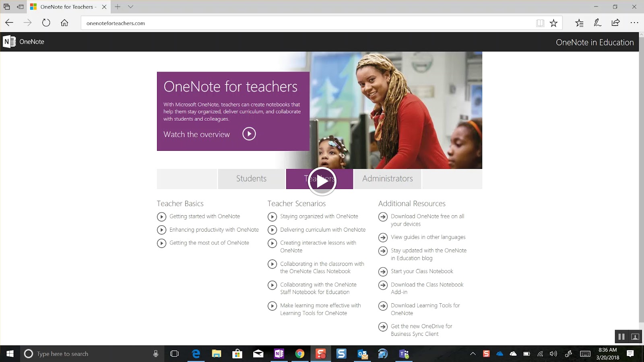Viewport: 644px width, 362px height.
Task: Open Edge Settings and more ellipsis
Action: click(x=634, y=23)
